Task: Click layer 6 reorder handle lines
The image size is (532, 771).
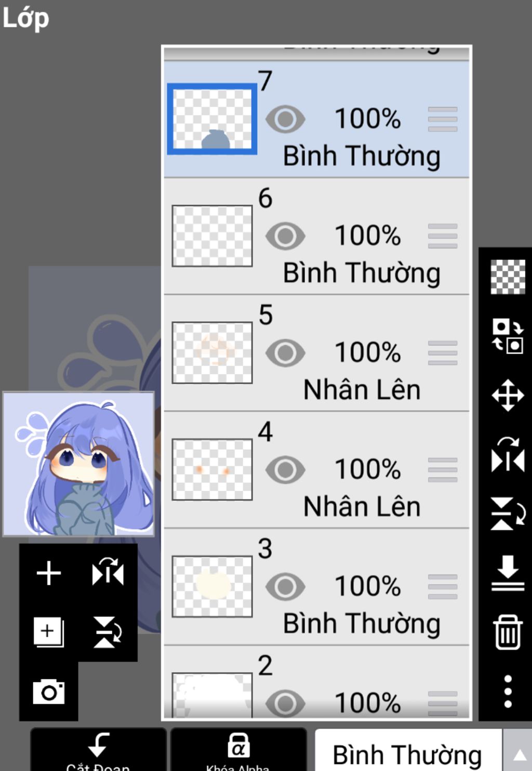Action: click(x=443, y=236)
